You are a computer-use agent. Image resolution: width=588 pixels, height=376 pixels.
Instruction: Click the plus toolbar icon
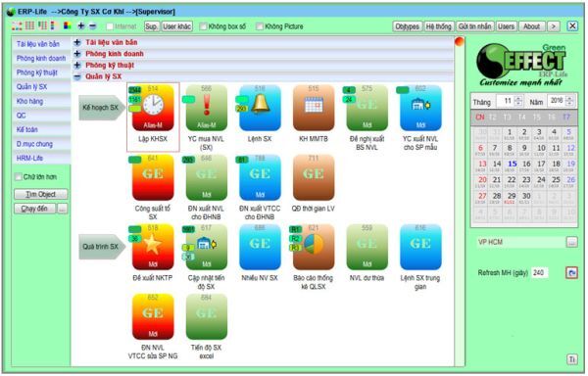[81, 25]
